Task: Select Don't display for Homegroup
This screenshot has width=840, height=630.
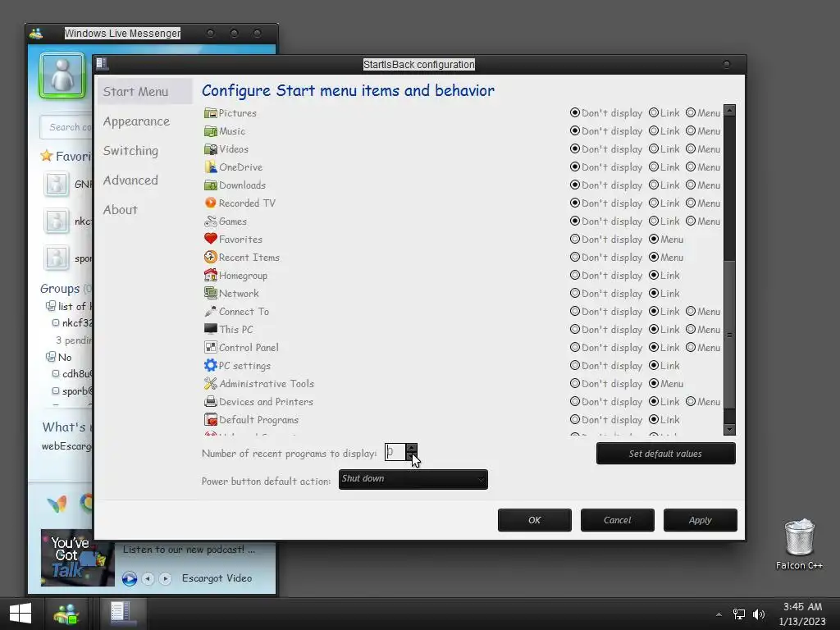Action: 575,276
